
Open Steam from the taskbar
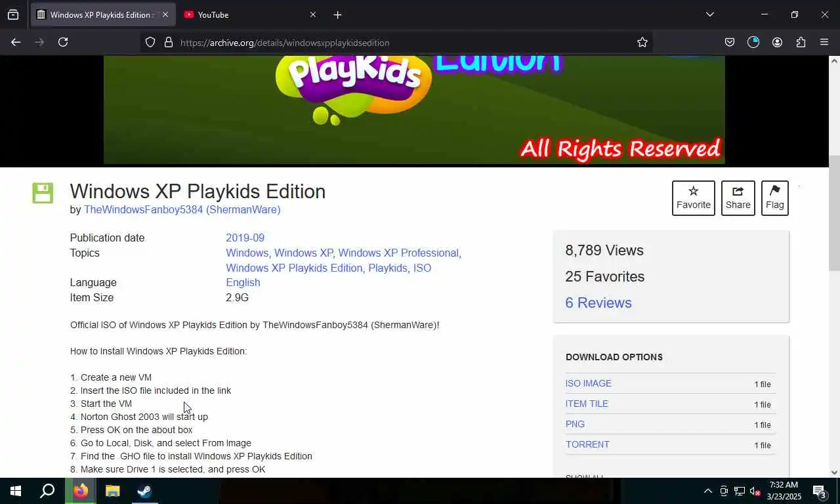tap(144, 491)
